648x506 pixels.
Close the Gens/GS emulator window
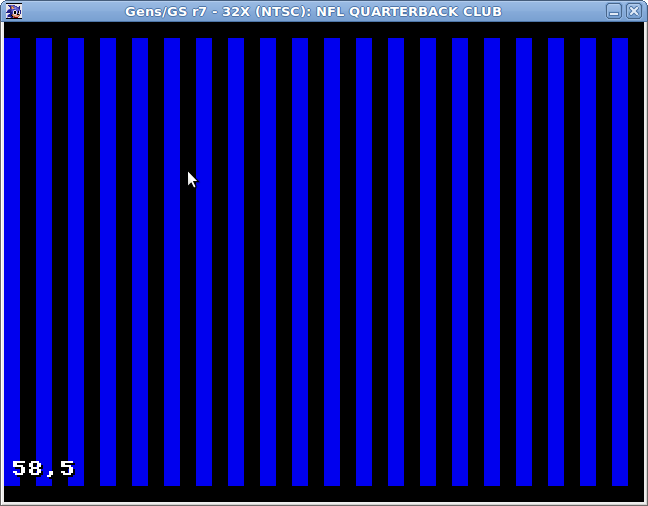tap(633, 11)
